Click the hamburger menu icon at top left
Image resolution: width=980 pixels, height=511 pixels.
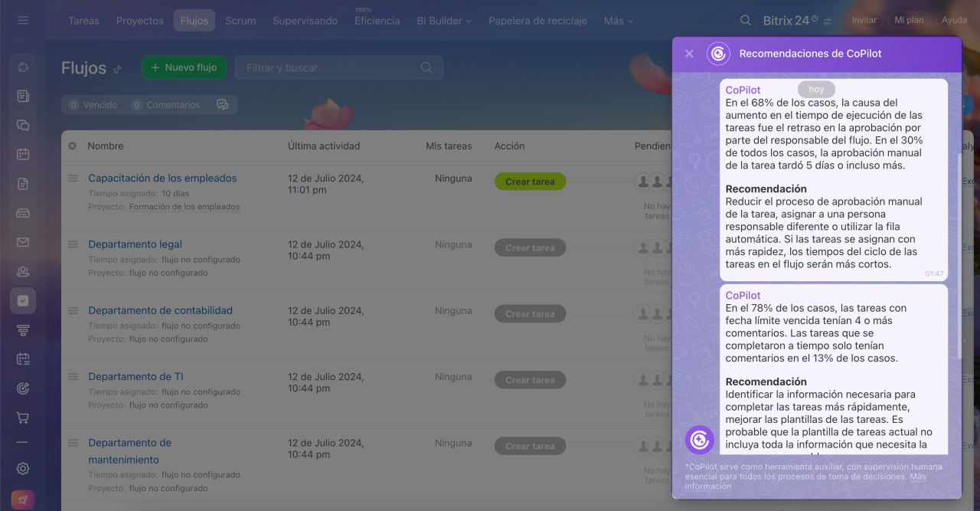pos(23,20)
